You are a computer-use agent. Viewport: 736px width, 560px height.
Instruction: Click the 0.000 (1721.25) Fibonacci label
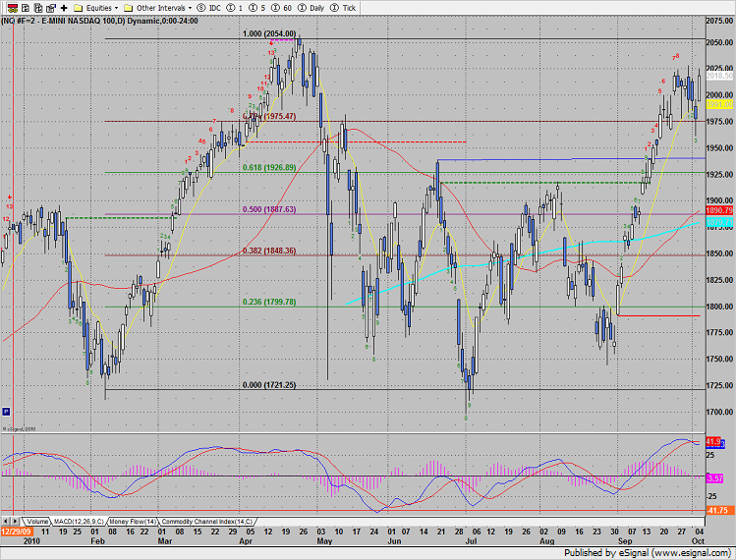(x=269, y=385)
